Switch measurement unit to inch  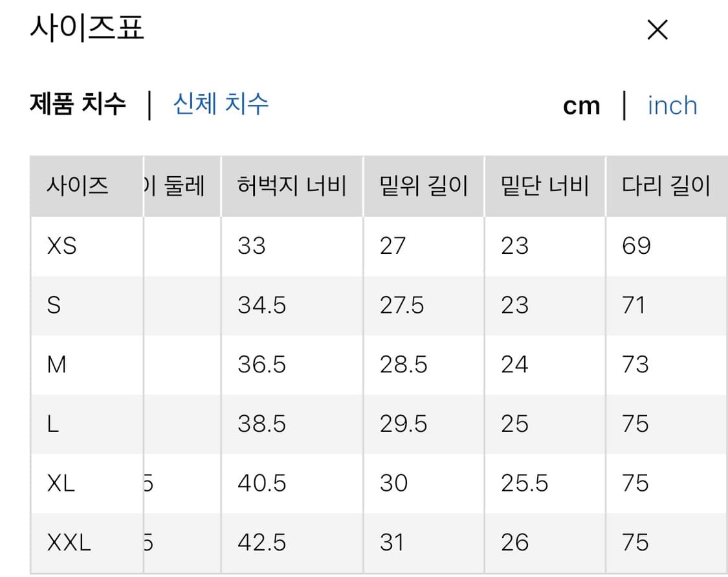(672, 105)
